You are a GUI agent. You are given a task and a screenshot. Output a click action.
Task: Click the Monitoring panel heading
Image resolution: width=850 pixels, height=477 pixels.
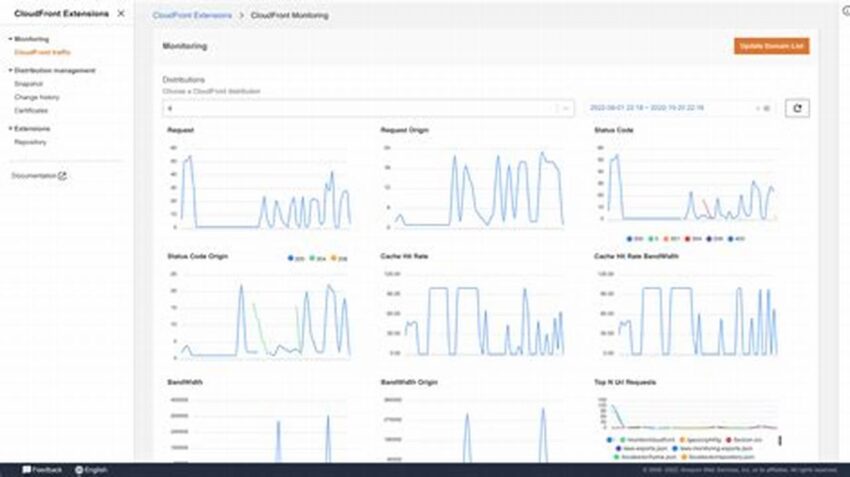(185, 46)
